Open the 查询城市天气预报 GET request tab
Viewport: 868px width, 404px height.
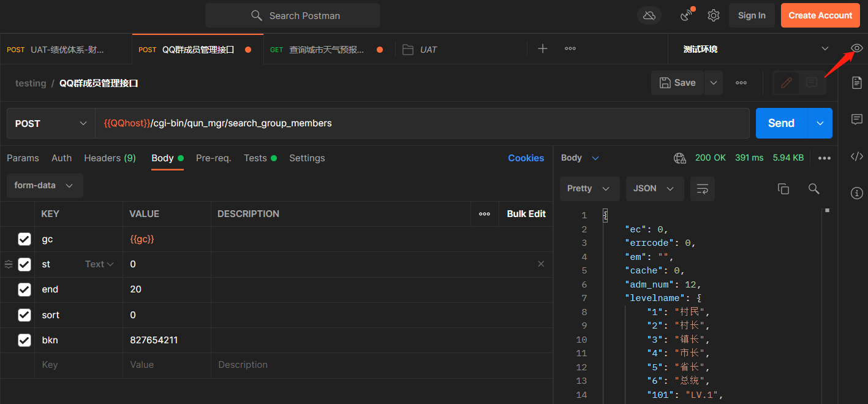pos(329,50)
